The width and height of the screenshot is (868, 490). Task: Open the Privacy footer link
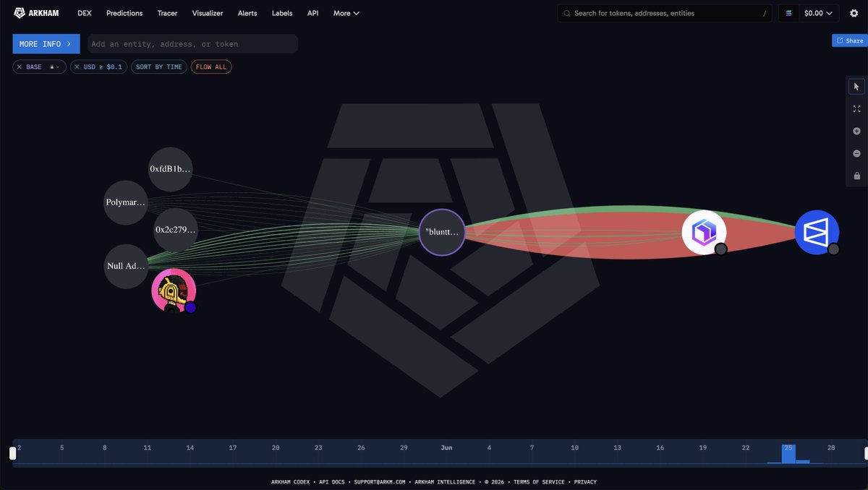pos(585,482)
